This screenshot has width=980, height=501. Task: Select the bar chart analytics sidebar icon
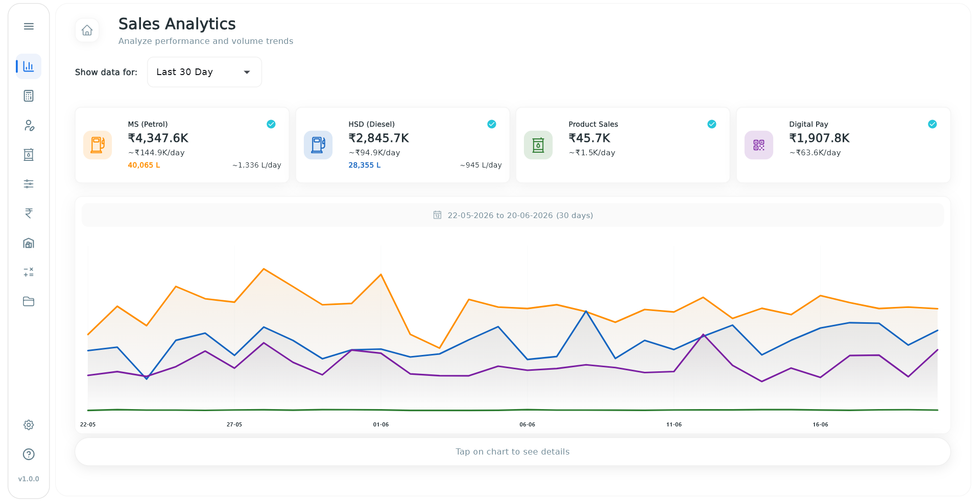pyautogui.click(x=29, y=66)
